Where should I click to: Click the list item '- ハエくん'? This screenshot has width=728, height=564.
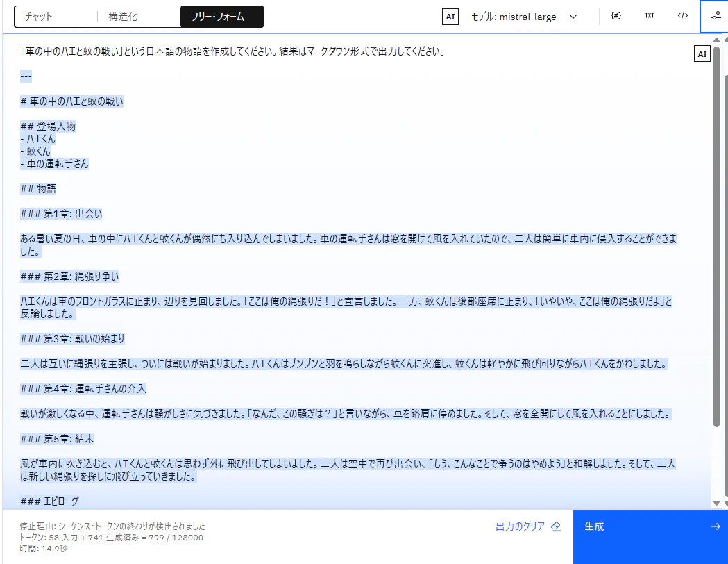[x=37, y=139]
